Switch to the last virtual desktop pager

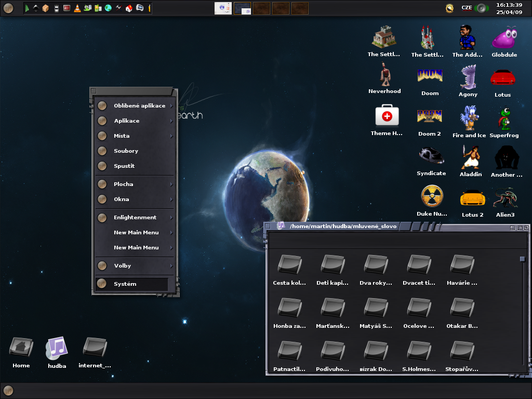(300, 8)
